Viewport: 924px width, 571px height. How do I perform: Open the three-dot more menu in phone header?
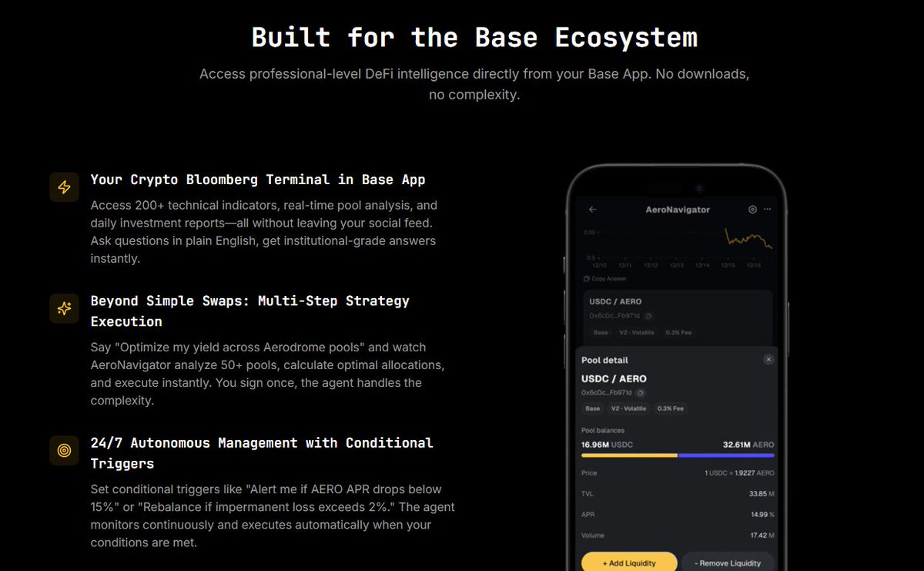[767, 210]
